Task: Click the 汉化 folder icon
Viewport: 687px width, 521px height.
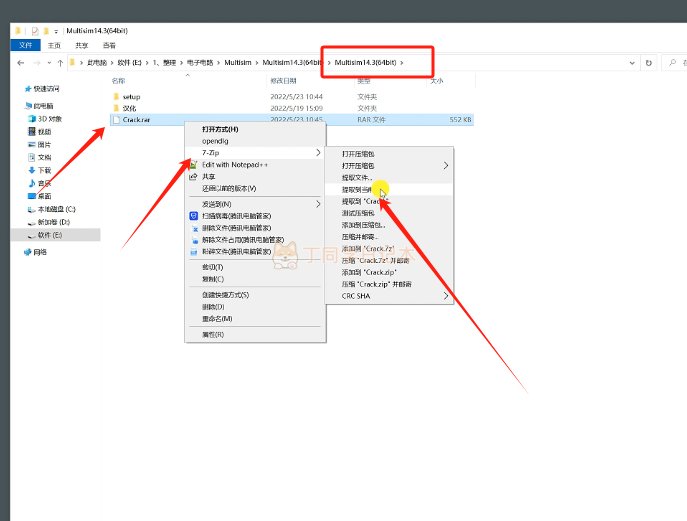Action: pos(116,108)
